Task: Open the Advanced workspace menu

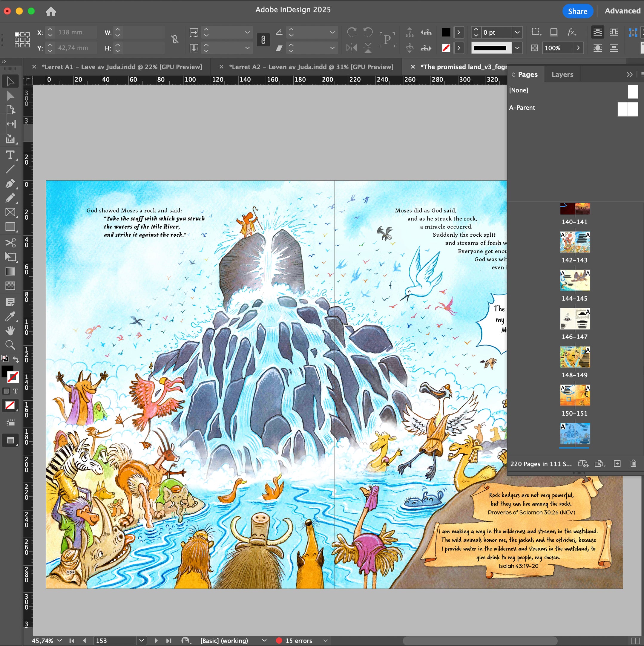Action: point(622,11)
